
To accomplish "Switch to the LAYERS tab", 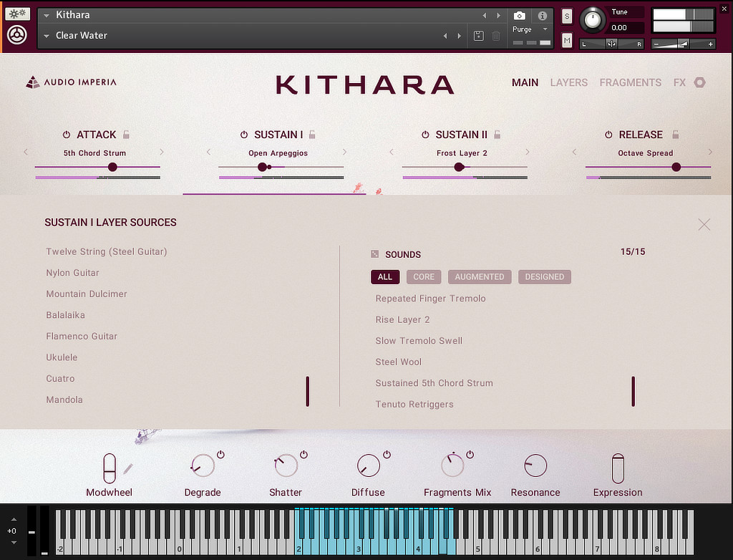I will pyautogui.click(x=569, y=83).
